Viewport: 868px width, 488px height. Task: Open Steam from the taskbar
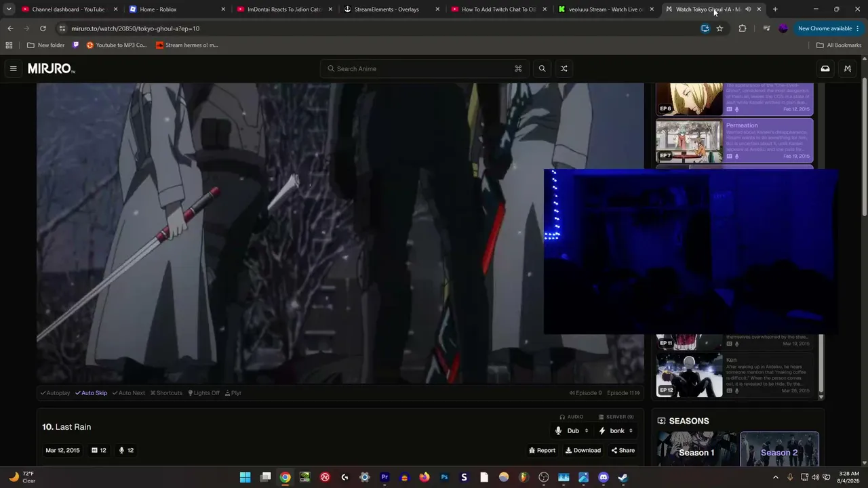(623, 477)
